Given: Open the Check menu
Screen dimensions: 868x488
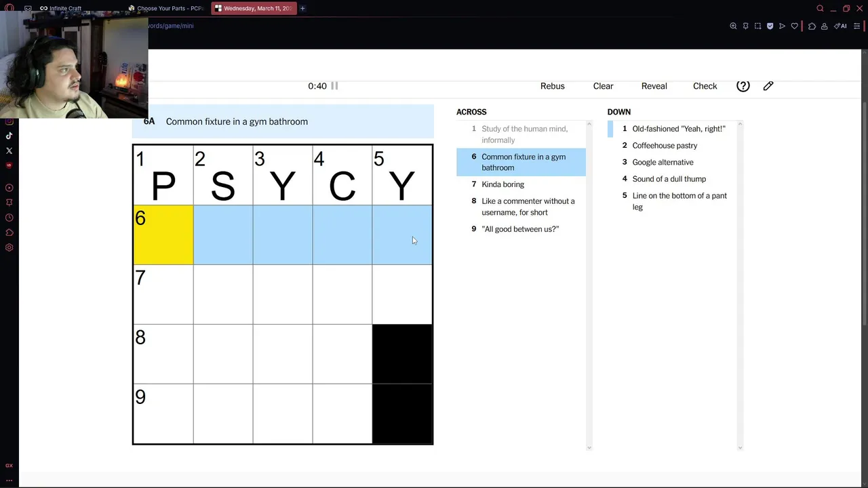Looking at the screenshot, I should [705, 86].
